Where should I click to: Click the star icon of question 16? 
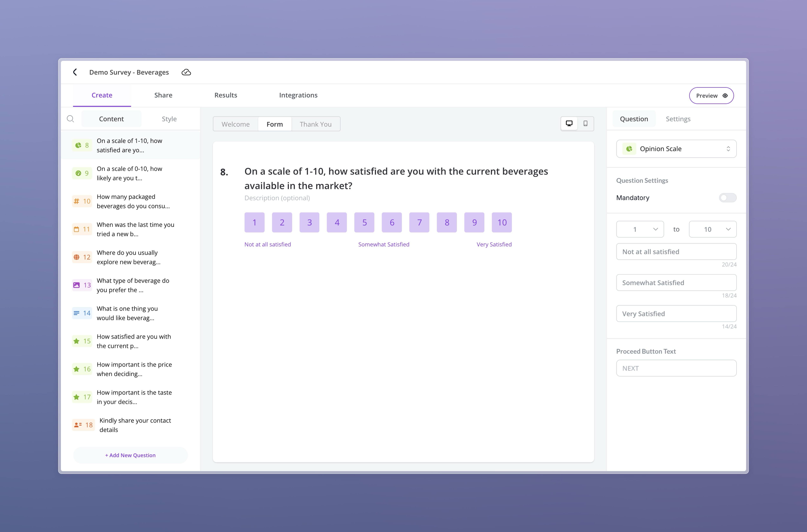pos(76,369)
